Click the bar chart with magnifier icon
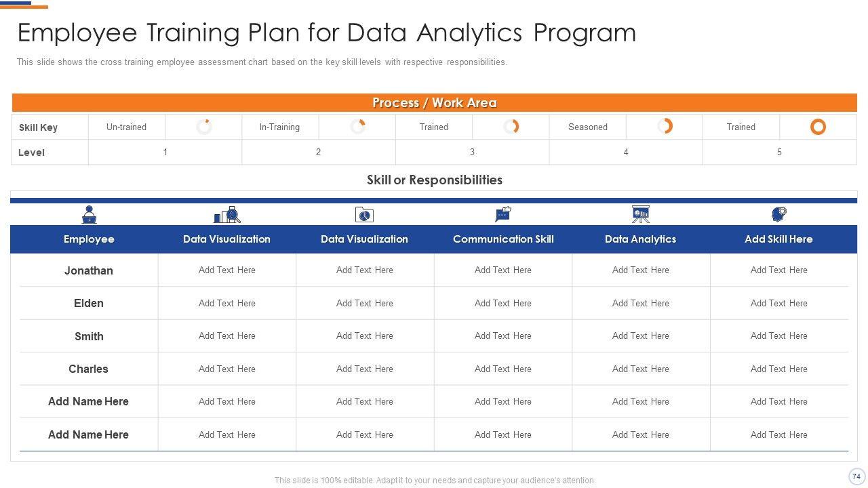868x488 pixels. tap(227, 215)
